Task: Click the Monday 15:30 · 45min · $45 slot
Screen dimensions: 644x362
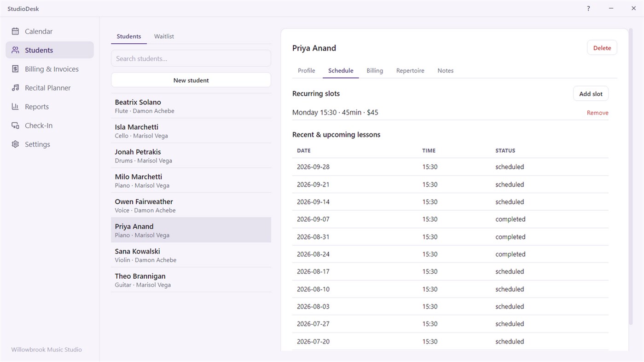Action: coord(335,113)
